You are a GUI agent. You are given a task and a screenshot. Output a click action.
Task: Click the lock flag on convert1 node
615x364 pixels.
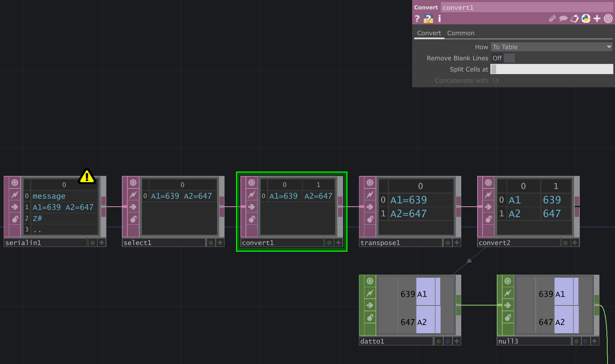(x=252, y=219)
